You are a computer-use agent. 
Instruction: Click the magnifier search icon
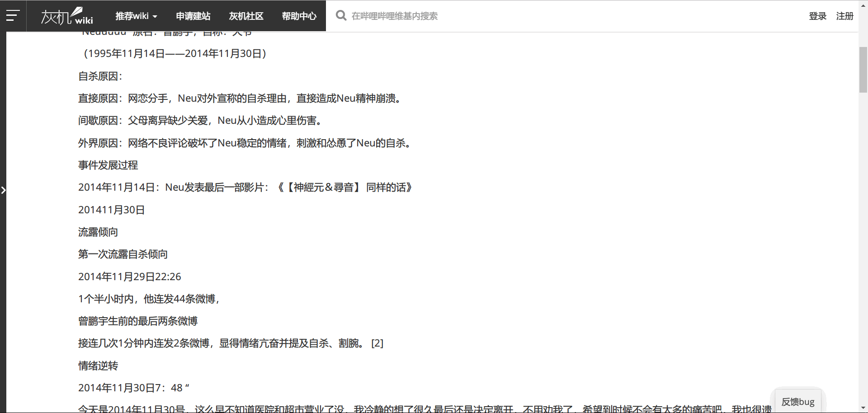click(341, 16)
